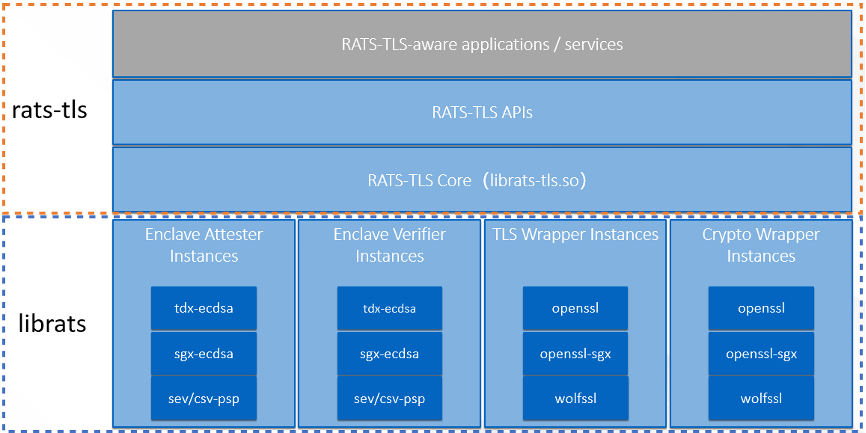Select sev/csv-psp under Enclave Attester Instances

[x=204, y=398]
